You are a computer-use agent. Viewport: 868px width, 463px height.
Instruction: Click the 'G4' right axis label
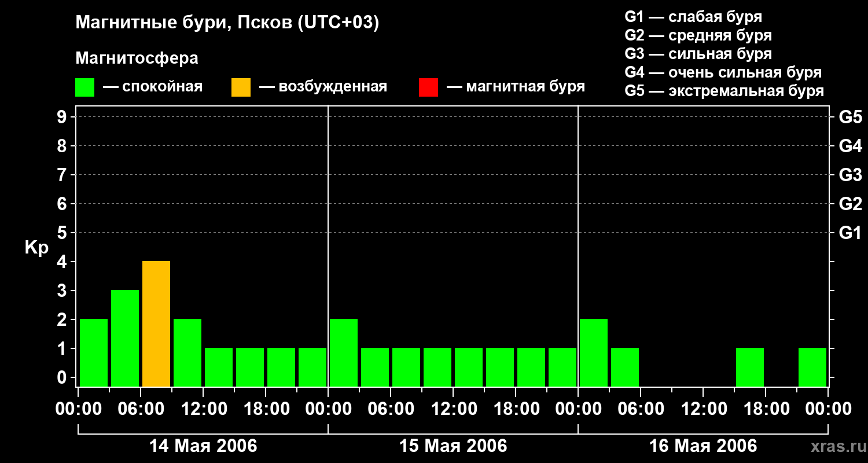[850, 146]
